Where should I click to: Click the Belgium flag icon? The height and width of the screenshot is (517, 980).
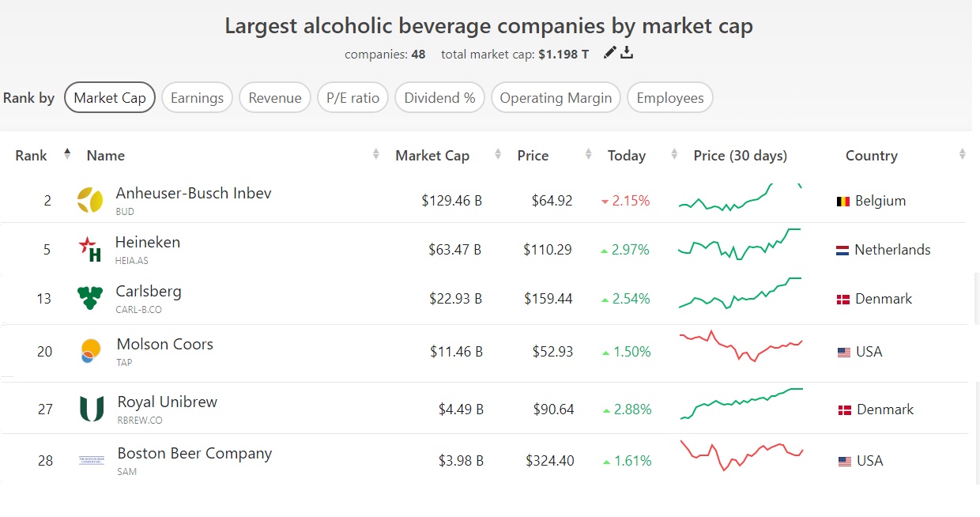point(843,202)
